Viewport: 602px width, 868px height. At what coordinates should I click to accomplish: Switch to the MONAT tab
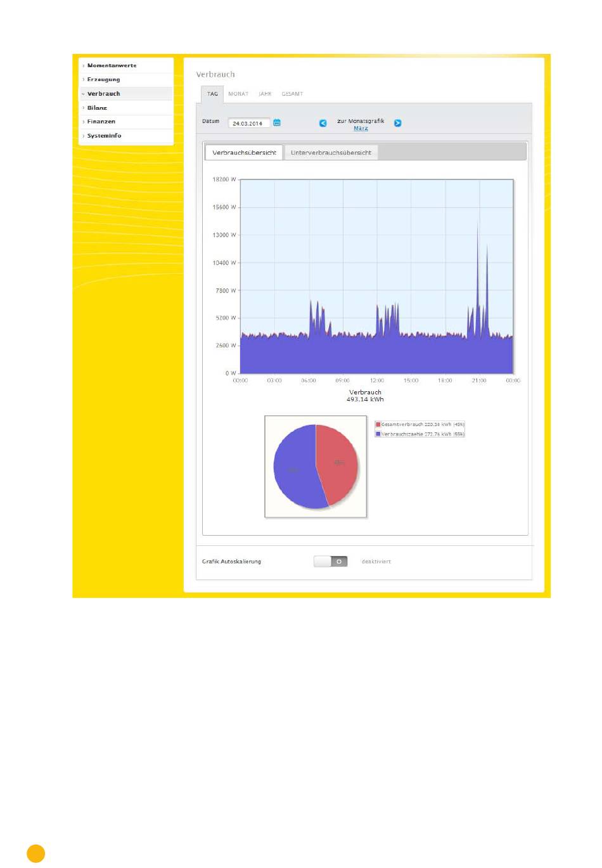point(238,94)
